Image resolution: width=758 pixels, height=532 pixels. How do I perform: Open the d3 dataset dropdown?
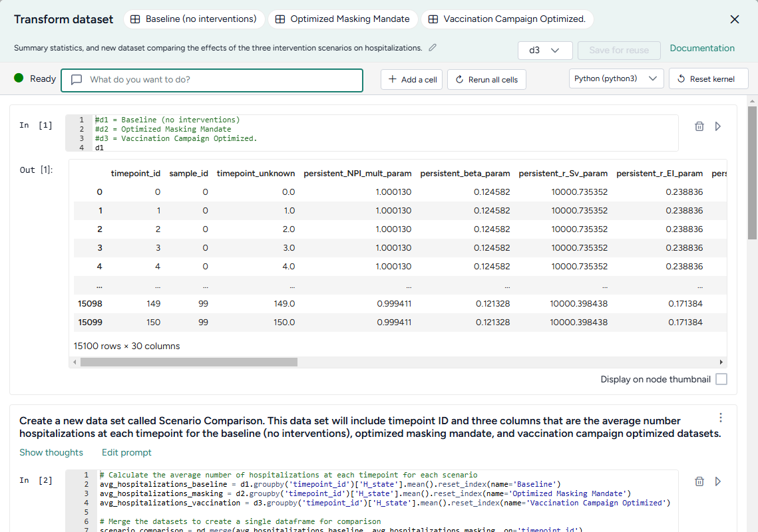click(x=545, y=50)
